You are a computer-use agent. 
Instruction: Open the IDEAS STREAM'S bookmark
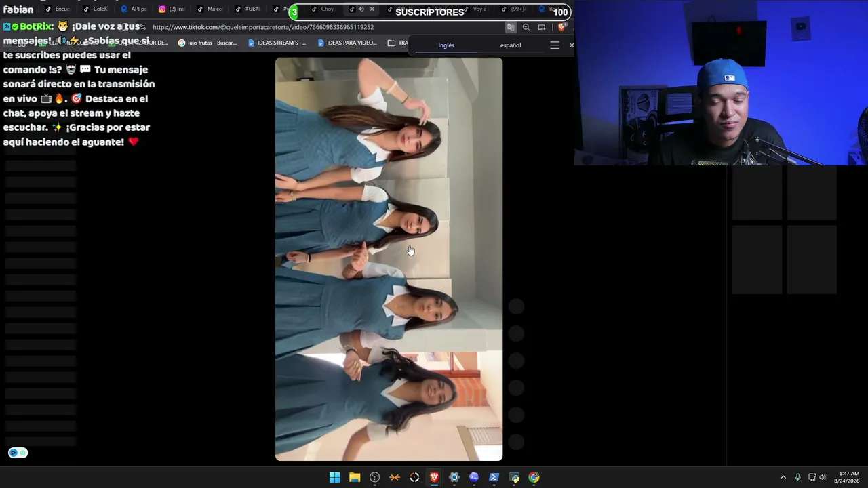pyautogui.click(x=277, y=43)
